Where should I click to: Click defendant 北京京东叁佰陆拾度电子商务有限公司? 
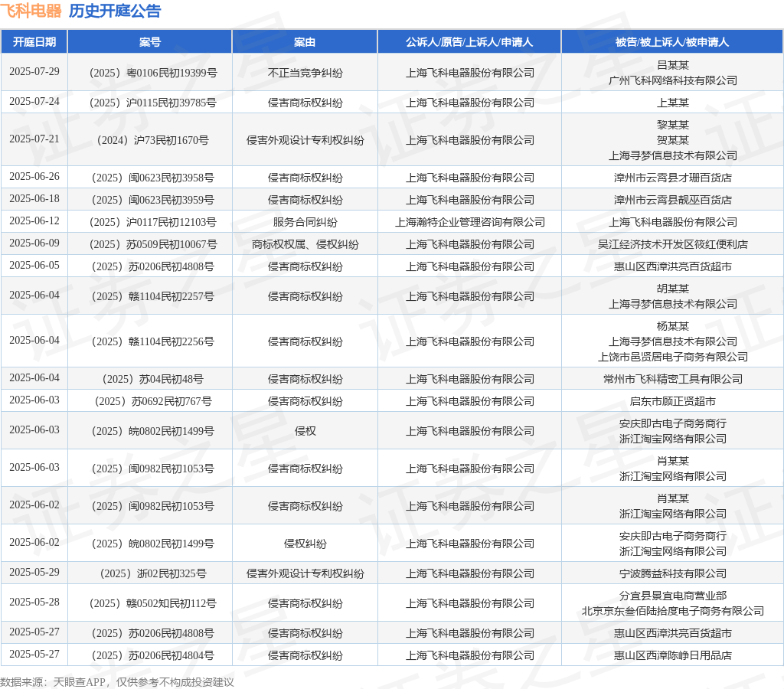[672, 611]
